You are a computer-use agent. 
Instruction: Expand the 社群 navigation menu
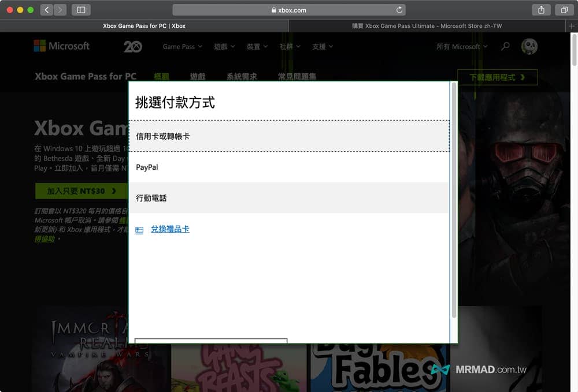coord(290,47)
